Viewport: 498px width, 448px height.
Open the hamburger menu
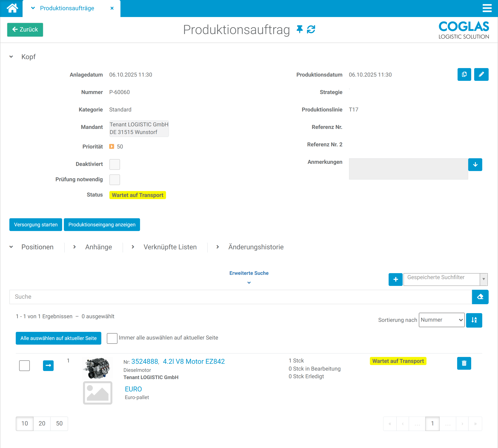click(x=487, y=8)
